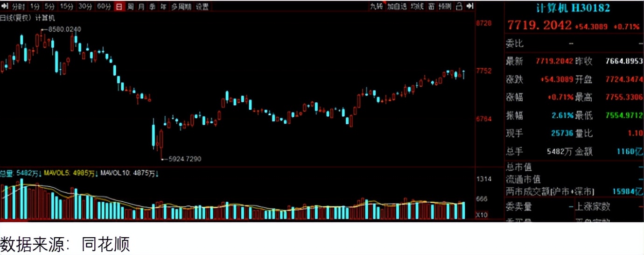The height and width of the screenshot is (255, 644).
Task: Select the 30分 period tab
Action: 85,7
